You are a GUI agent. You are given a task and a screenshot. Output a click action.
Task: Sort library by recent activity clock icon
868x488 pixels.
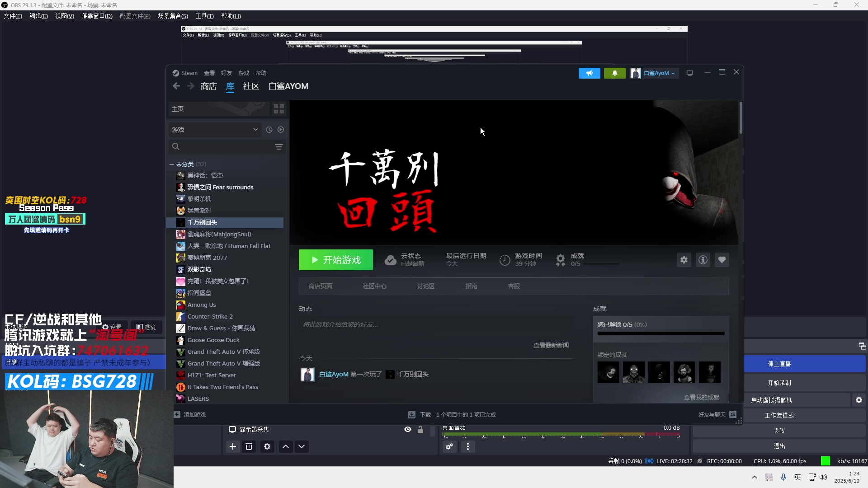coord(269,130)
